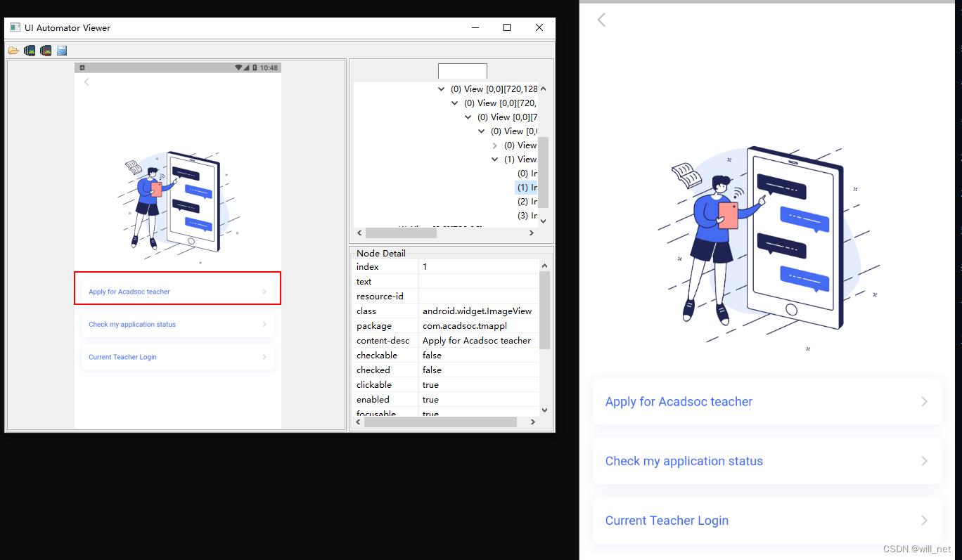Select the highlighted '(1) Im' tree leaf
The height and width of the screenshot is (560, 962).
coord(527,188)
